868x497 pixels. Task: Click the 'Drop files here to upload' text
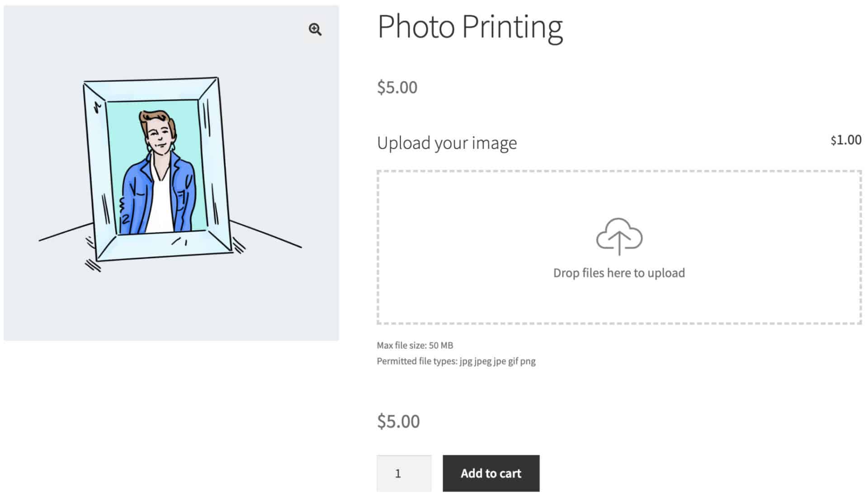(x=619, y=273)
